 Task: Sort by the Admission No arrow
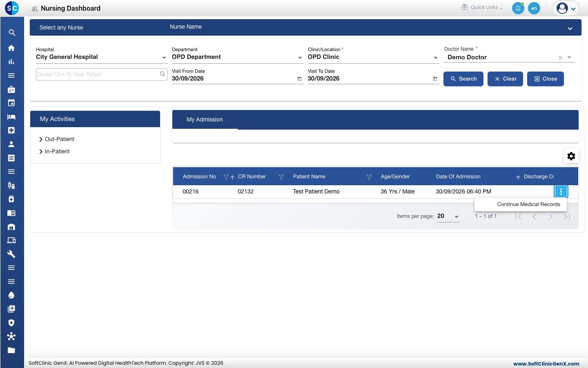(232, 177)
